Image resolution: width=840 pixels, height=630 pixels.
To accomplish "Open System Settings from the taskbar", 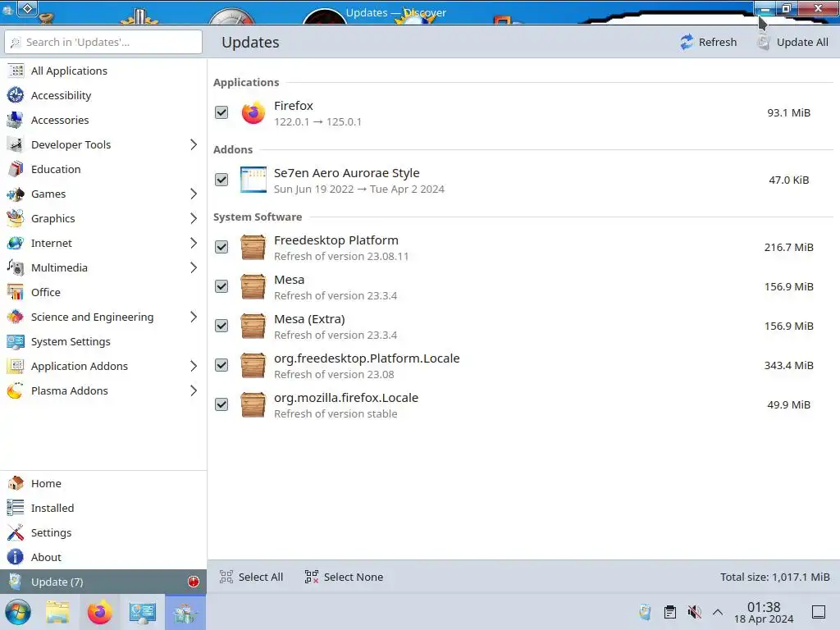I will click(x=142, y=612).
